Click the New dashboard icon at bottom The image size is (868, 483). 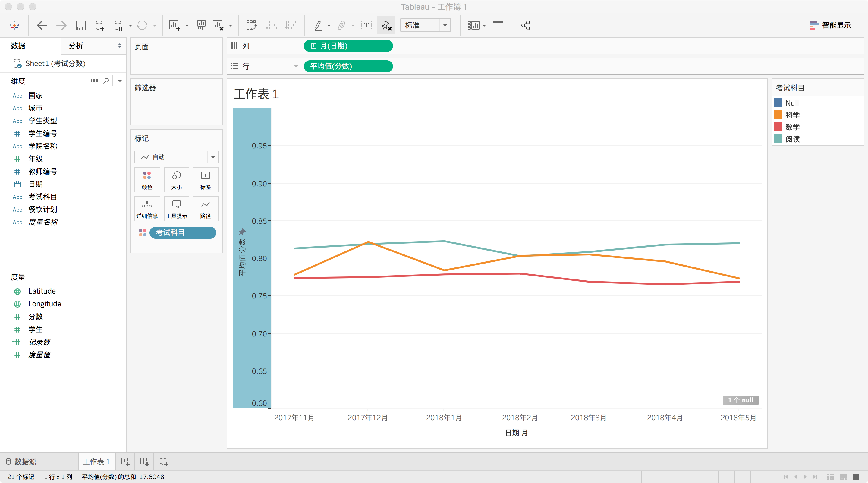pyautogui.click(x=145, y=461)
